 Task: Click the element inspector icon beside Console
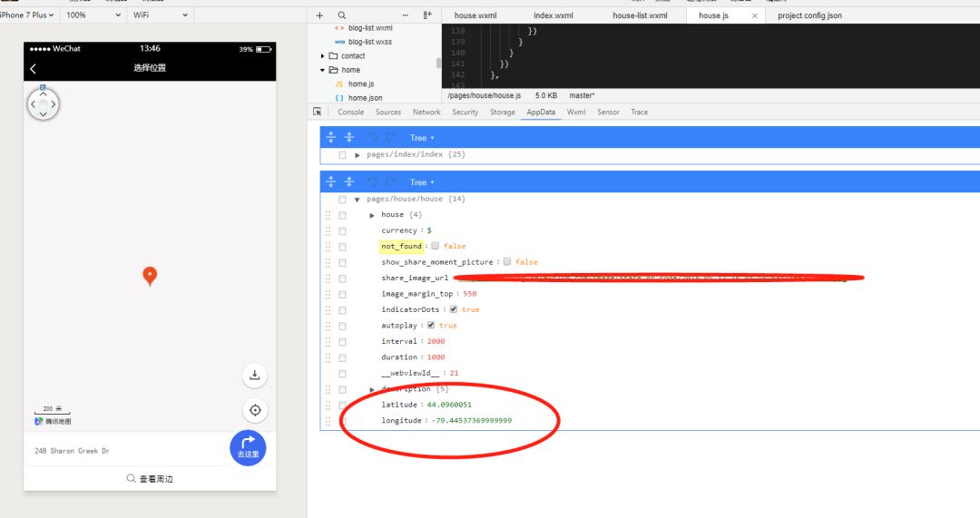tap(317, 112)
